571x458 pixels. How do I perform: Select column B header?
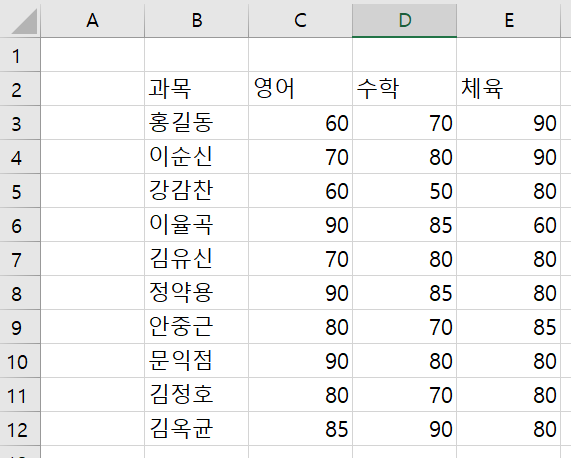click(197, 20)
